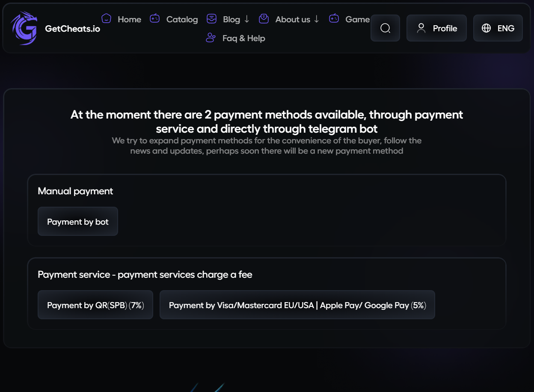Viewport: 534px width, 392px height.
Task: Choose Payment by bot
Action: click(x=78, y=222)
